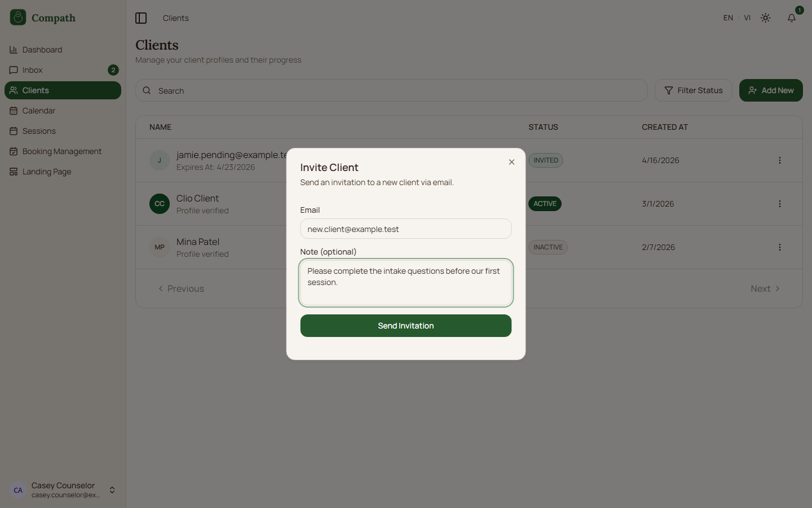Expand the Casey Counselor account menu

[63, 490]
